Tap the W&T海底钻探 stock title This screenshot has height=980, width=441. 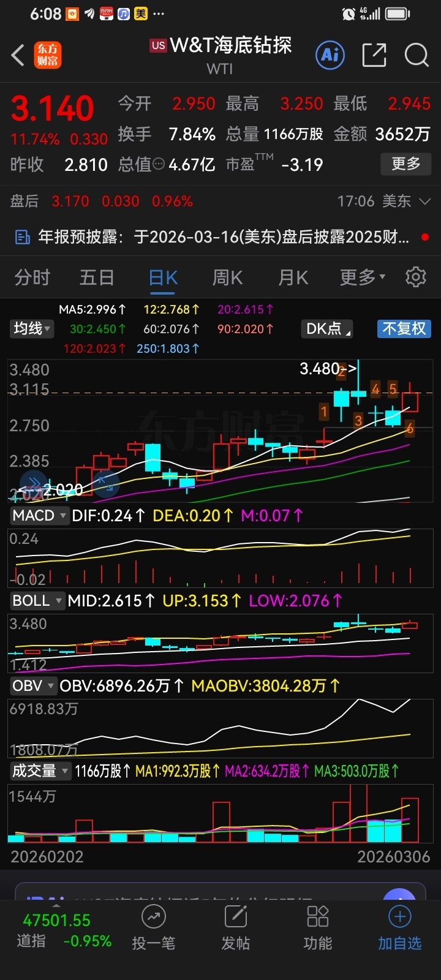click(231, 45)
